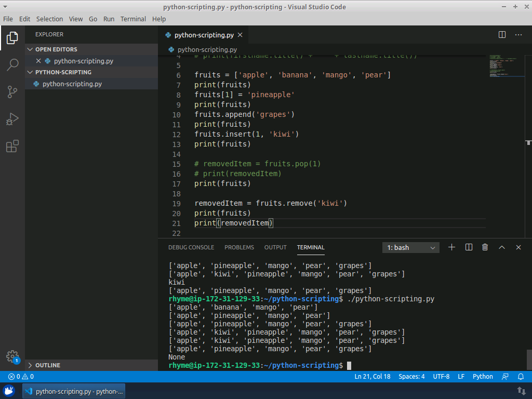Open the notifications bell in status bar
Screen dimensions: 532x399
pyautogui.click(x=521, y=377)
